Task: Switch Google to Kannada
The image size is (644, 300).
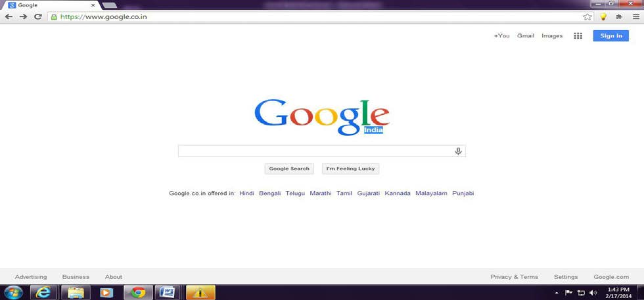Action: [398, 193]
